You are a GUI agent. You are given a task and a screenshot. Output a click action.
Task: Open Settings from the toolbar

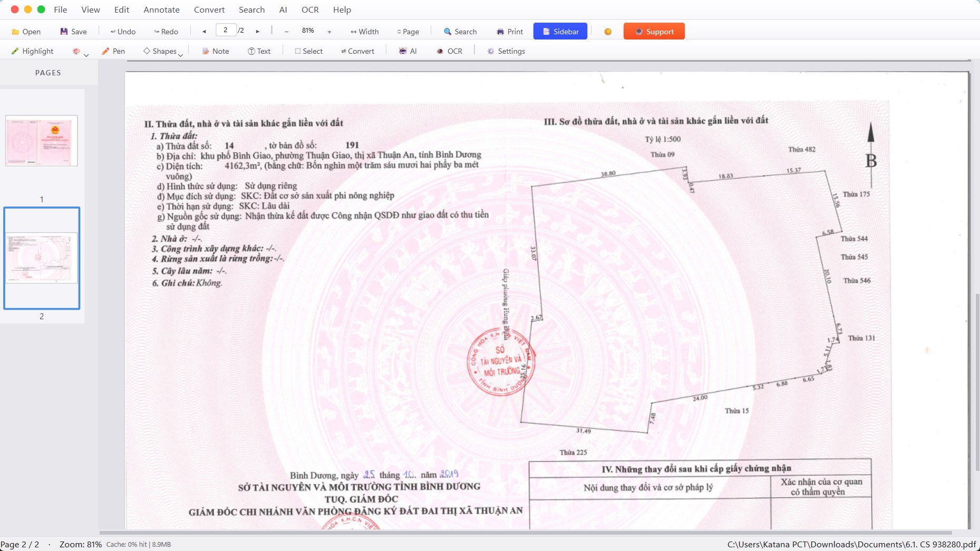click(x=506, y=51)
